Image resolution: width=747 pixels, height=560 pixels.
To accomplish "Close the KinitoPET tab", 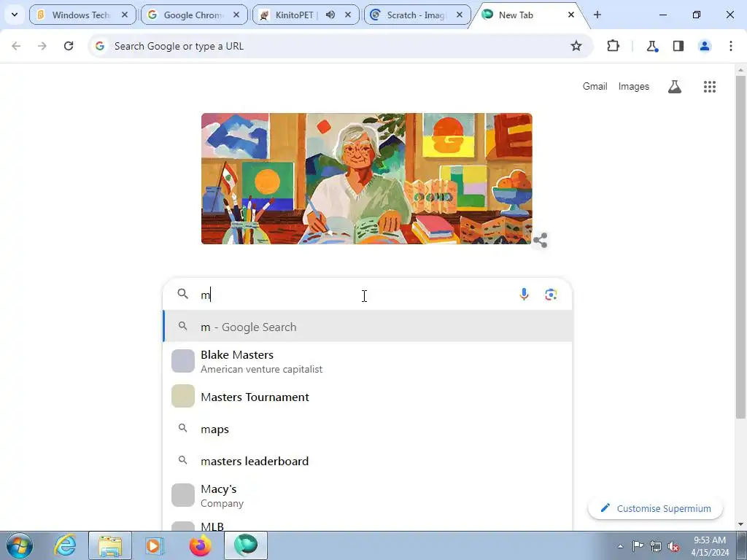I will pos(348,15).
